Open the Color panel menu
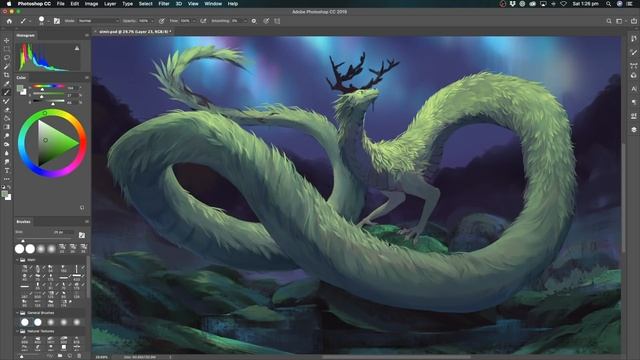 [87, 78]
